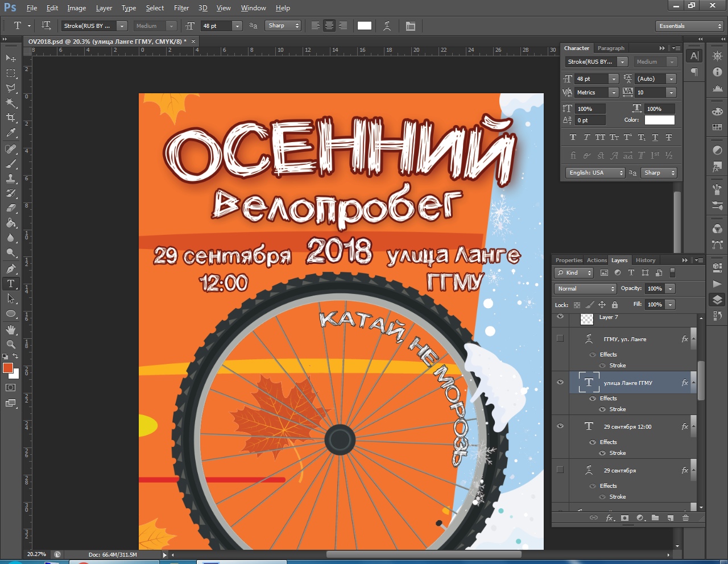The height and width of the screenshot is (564, 728).
Task: Open the Opacity slider dropdown arrow
Action: pos(671,289)
